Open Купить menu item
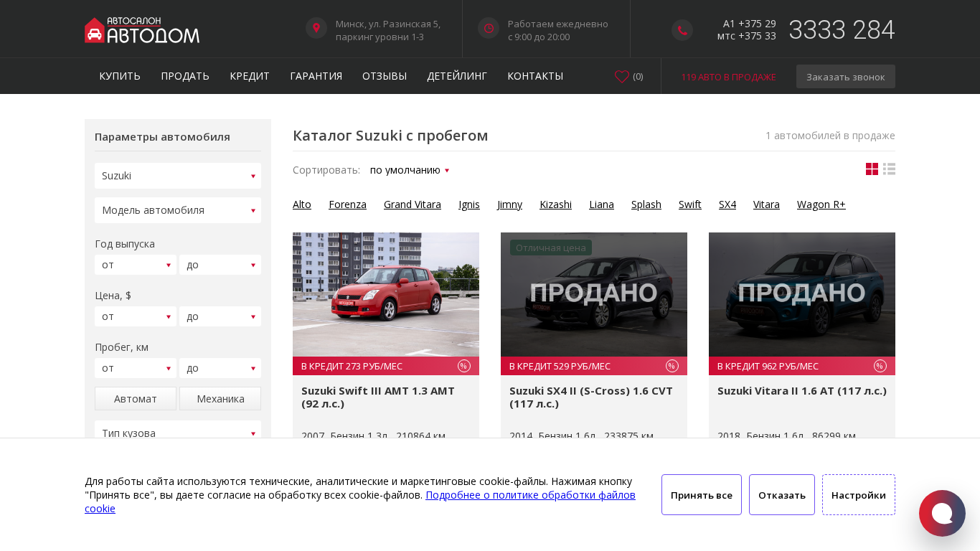 (120, 76)
